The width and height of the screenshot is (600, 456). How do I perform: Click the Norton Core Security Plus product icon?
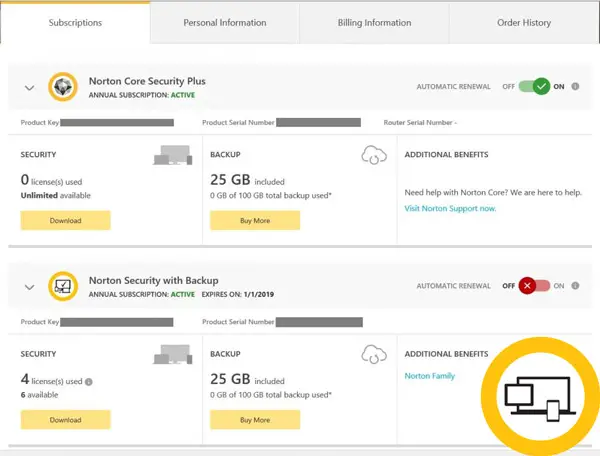tap(65, 87)
